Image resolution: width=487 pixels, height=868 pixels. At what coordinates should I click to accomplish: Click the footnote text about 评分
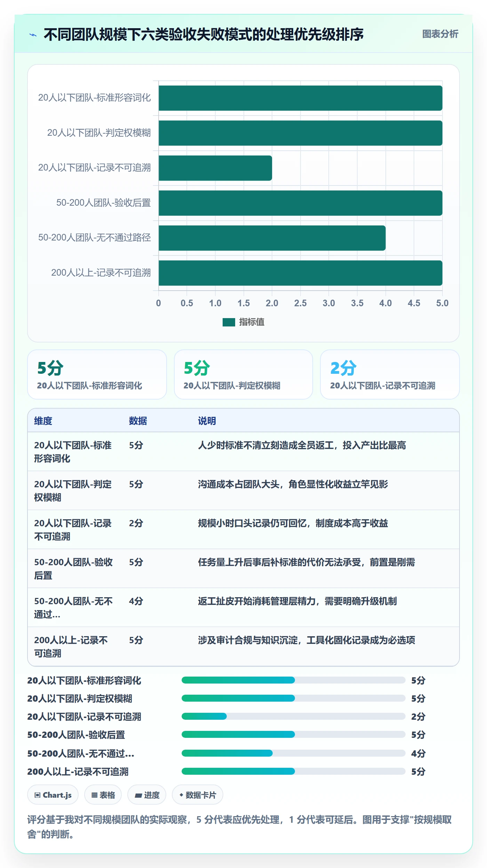239,827
